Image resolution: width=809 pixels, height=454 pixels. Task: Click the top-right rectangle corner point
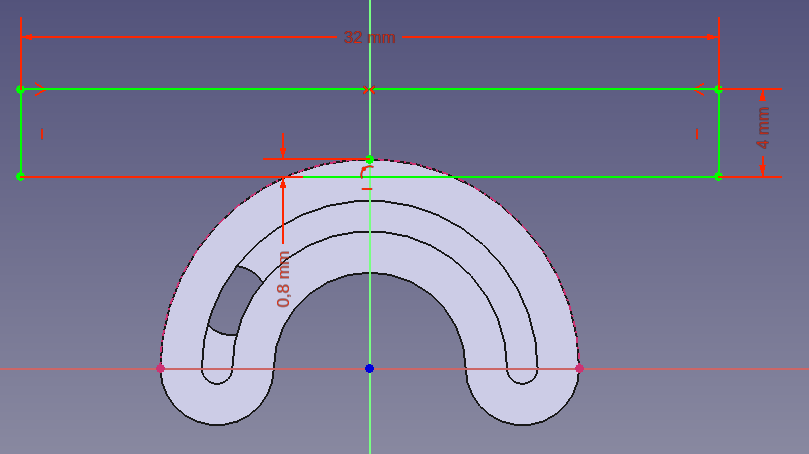pyautogui.click(x=718, y=89)
